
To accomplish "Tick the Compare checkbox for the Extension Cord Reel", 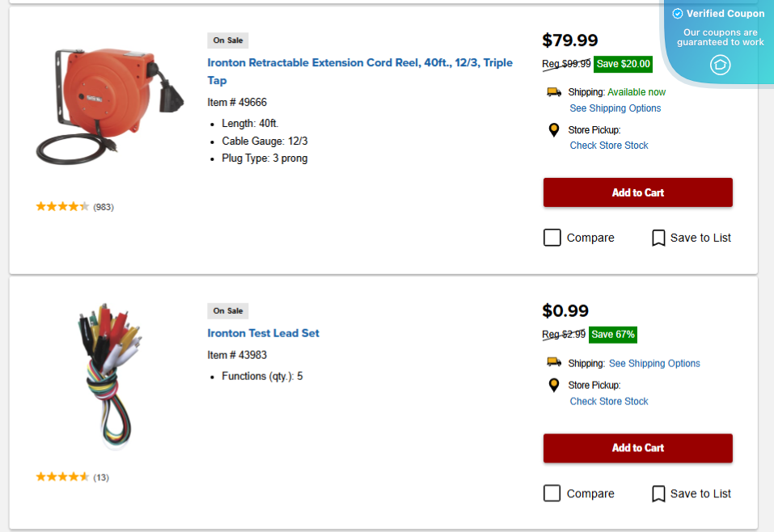I will click(552, 238).
